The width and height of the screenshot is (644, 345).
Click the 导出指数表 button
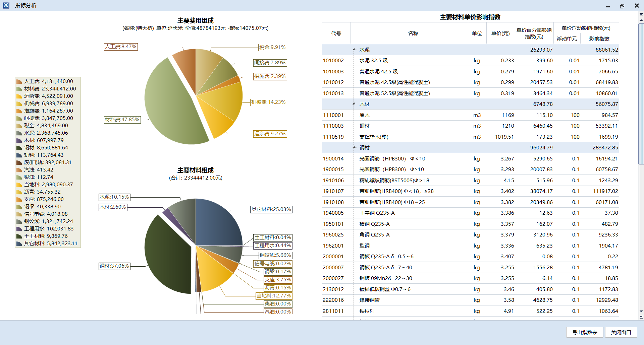pyautogui.click(x=585, y=332)
